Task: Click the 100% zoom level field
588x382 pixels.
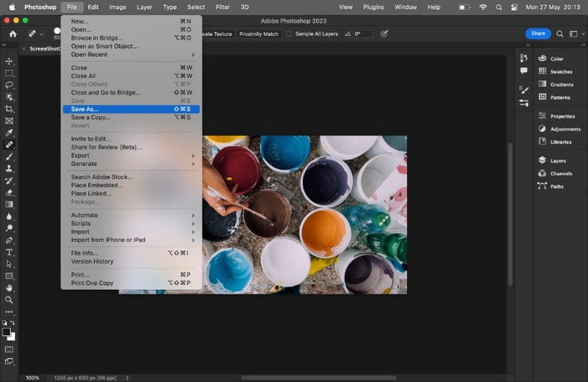Action: 32,378
